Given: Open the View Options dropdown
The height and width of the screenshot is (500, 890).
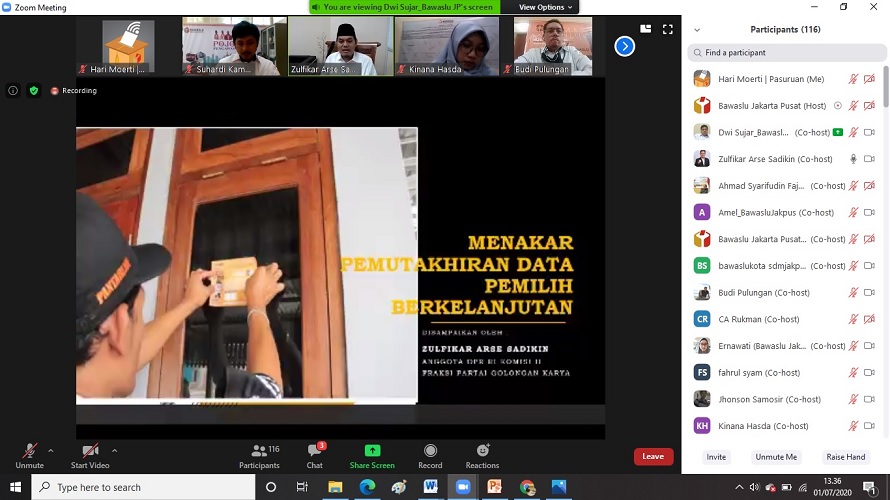Looking at the screenshot, I should pos(545,7).
